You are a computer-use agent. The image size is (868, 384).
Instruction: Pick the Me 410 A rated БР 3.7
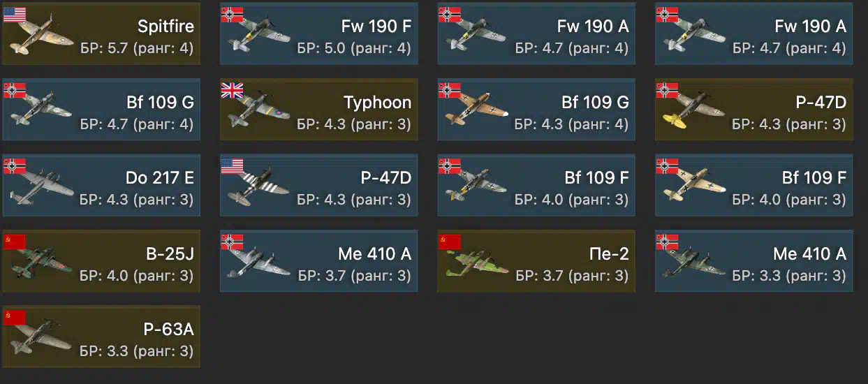pyautogui.click(x=318, y=260)
